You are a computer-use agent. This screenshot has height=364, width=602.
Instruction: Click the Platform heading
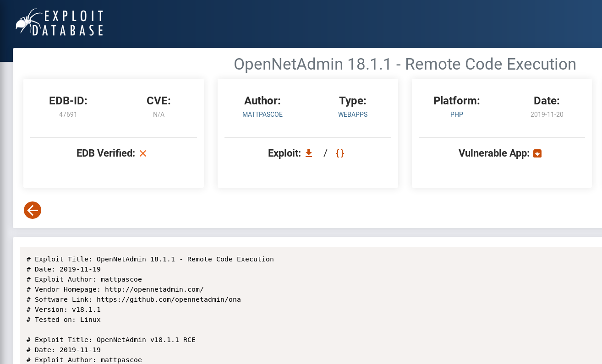tap(457, 101)
